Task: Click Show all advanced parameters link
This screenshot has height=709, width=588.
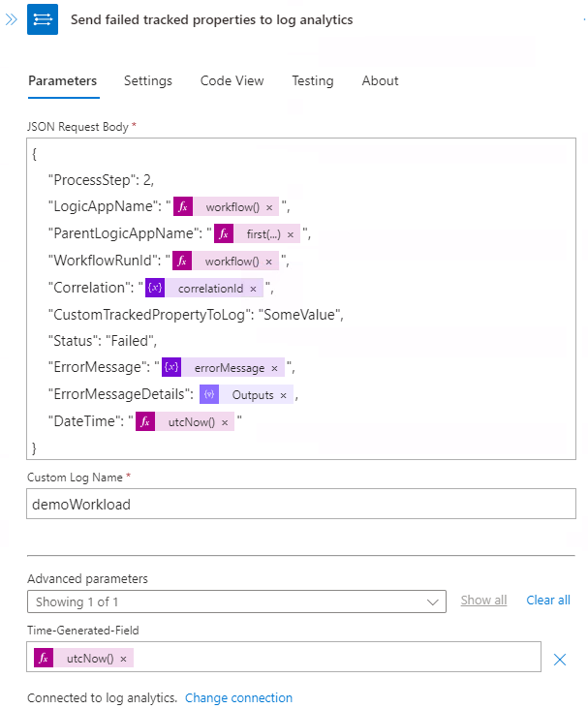Action: (483, 601)
